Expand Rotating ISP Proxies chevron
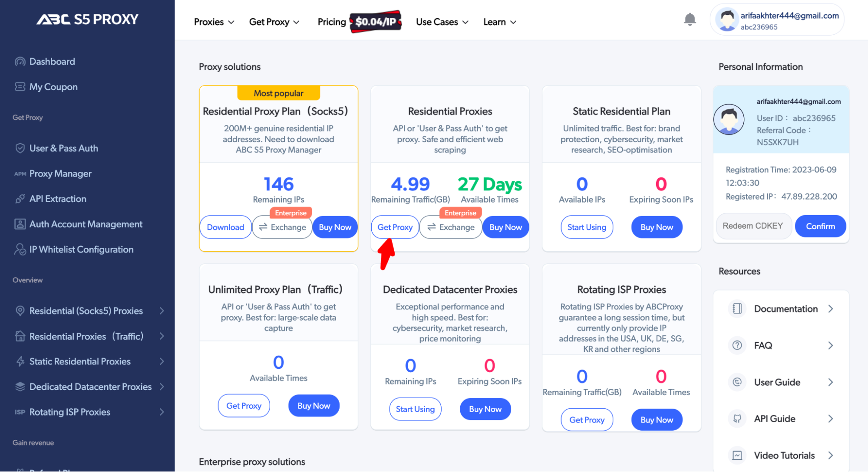 pos(162,412)
